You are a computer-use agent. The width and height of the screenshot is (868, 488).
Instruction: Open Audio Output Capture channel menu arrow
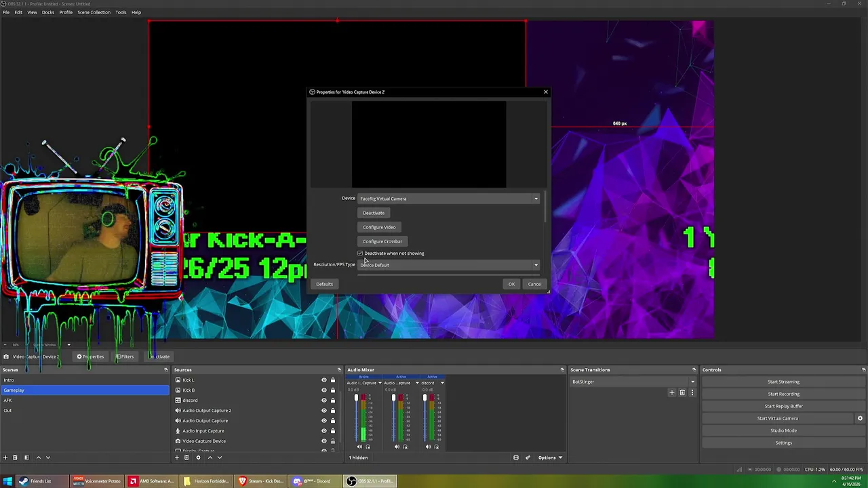click(417, 383)
